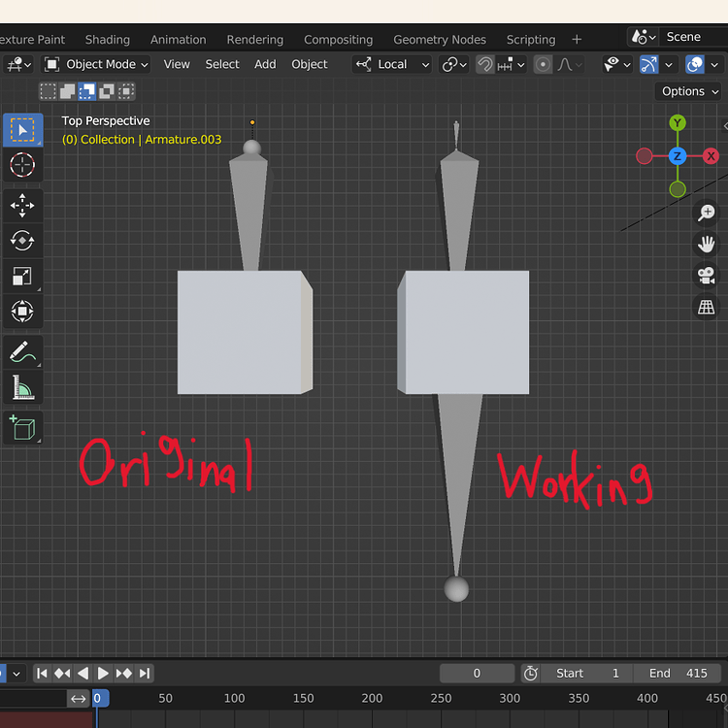
Task: Play the animation forward
Action: point(103,674)
